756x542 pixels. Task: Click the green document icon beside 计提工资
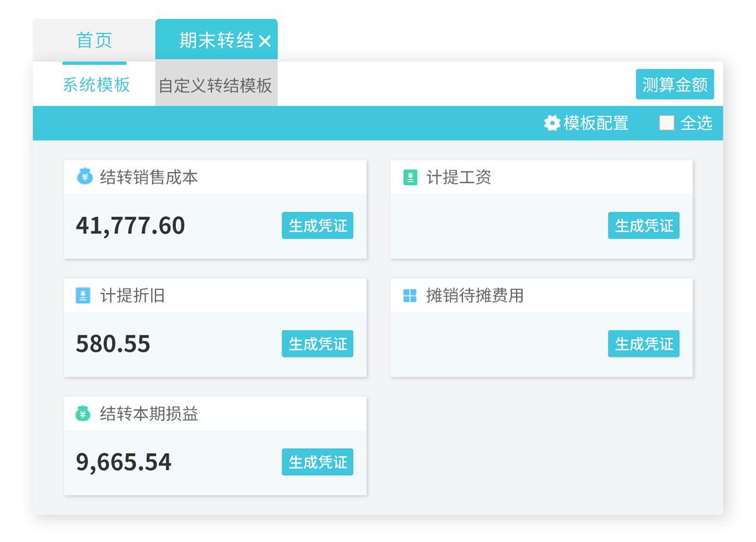pyautogui.click(x=410, y=178)
